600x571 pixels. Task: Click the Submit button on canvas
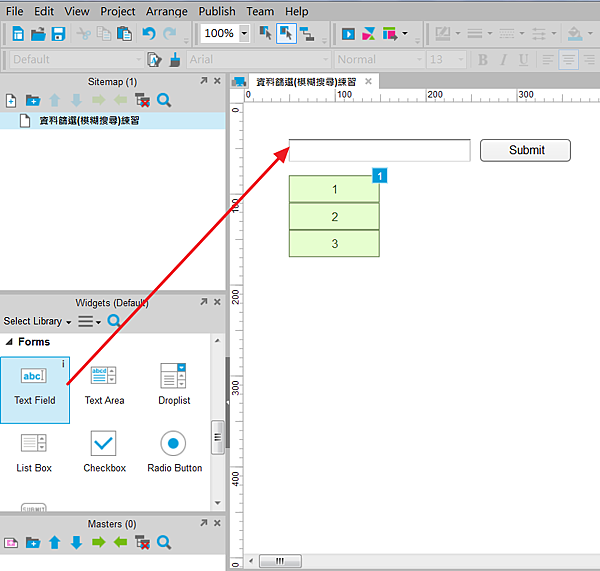click(x=525, y=150)
